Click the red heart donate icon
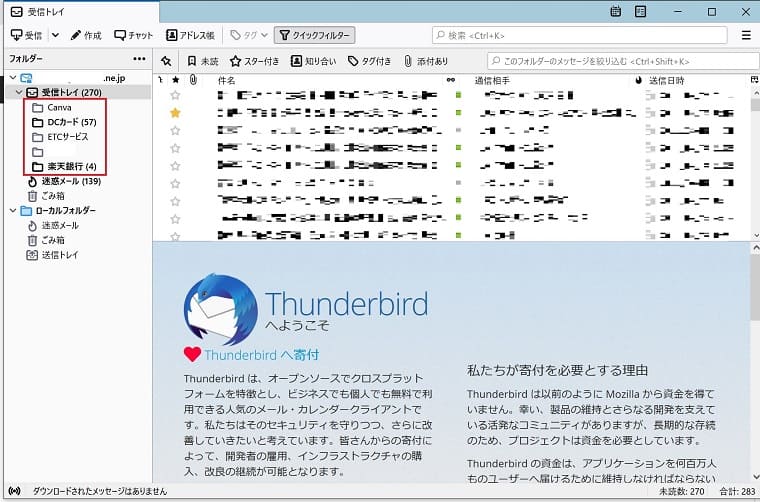This screenshot has height=502, width=760. [x=192, y=355]
